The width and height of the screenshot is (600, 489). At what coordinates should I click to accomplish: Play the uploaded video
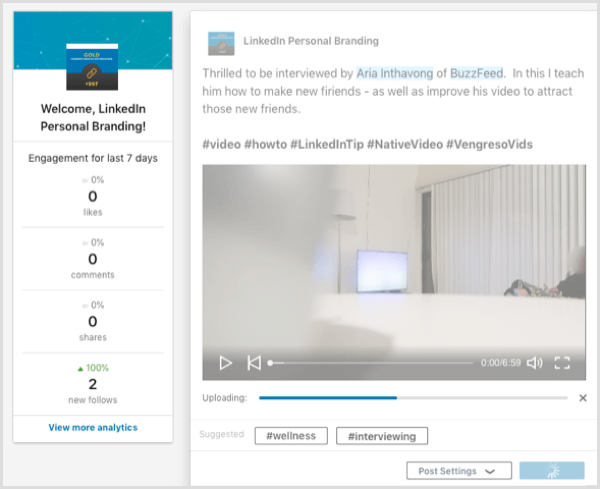pyautogui.click(x=225, y=363)
